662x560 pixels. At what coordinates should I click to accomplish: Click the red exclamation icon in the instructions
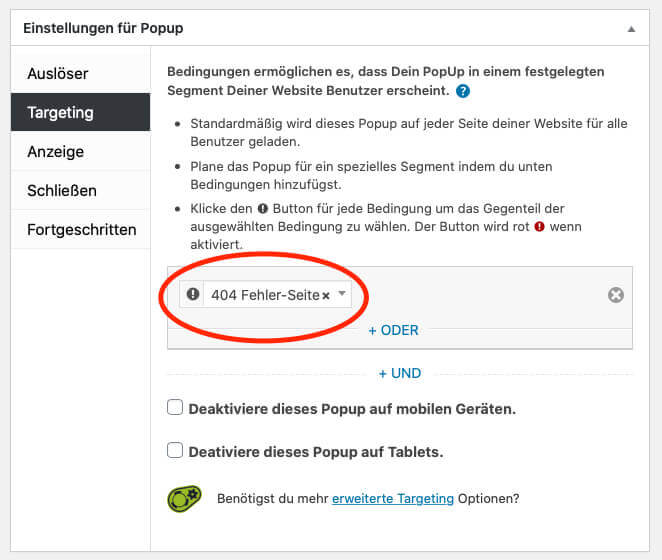click(539, 227)
